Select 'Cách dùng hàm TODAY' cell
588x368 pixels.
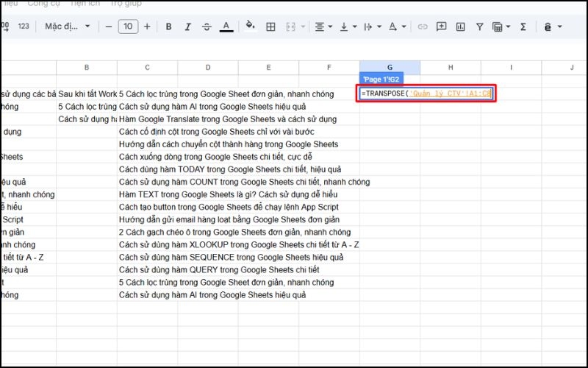pos(230,169)
